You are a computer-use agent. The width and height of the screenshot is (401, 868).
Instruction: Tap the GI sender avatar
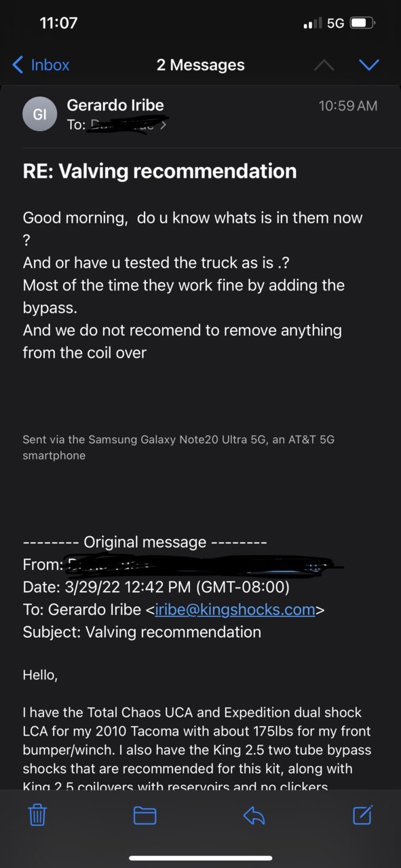point(39,114)
